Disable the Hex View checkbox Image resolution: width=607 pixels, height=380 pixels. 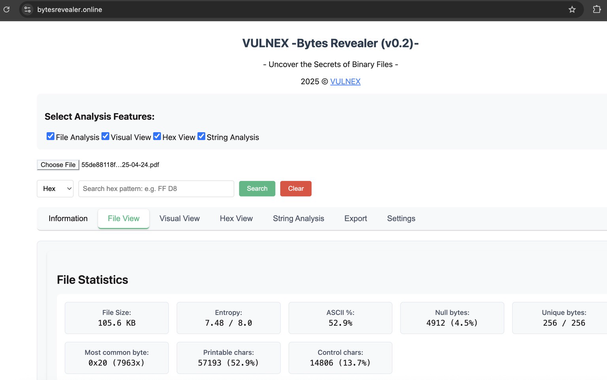[x=157, y=136]
